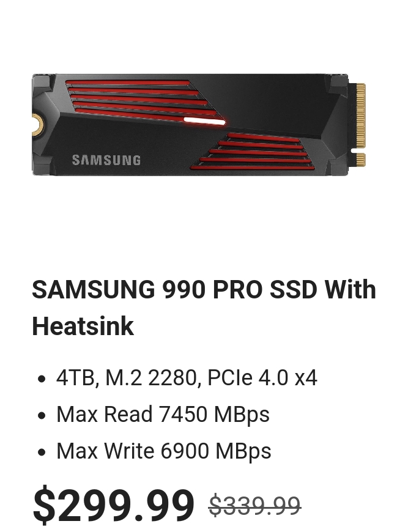The width and height of the screenshot is (397, 532).
Task: Click the bullet dot before Max Read
Action: tap(42, 415)
